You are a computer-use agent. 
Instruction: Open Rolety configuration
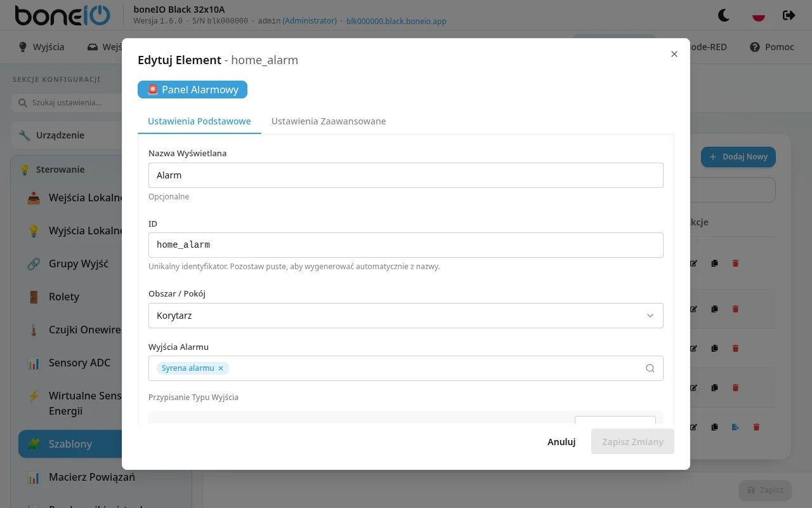click(74, 297)
